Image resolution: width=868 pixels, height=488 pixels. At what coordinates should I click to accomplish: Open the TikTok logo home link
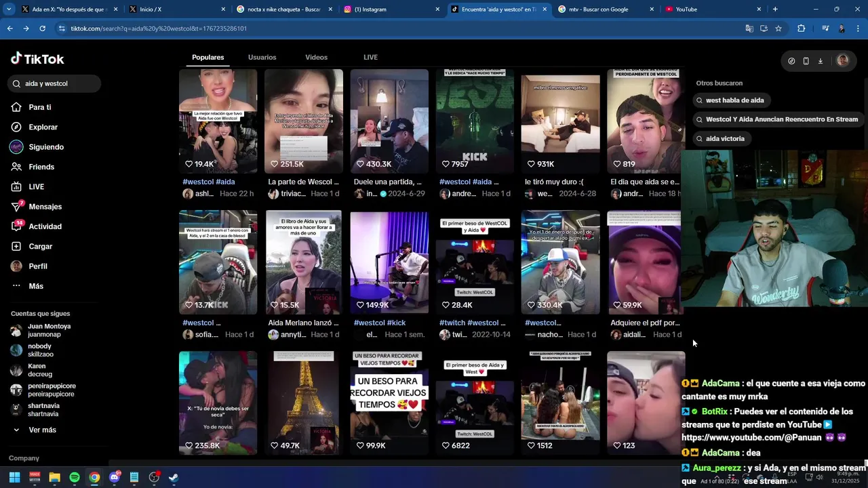(37, 59)
